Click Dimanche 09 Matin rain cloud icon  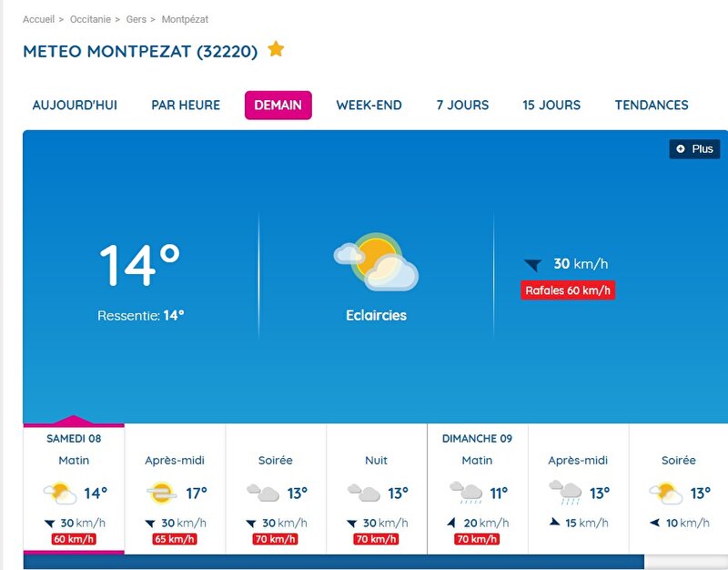click(x=466, y=493)
